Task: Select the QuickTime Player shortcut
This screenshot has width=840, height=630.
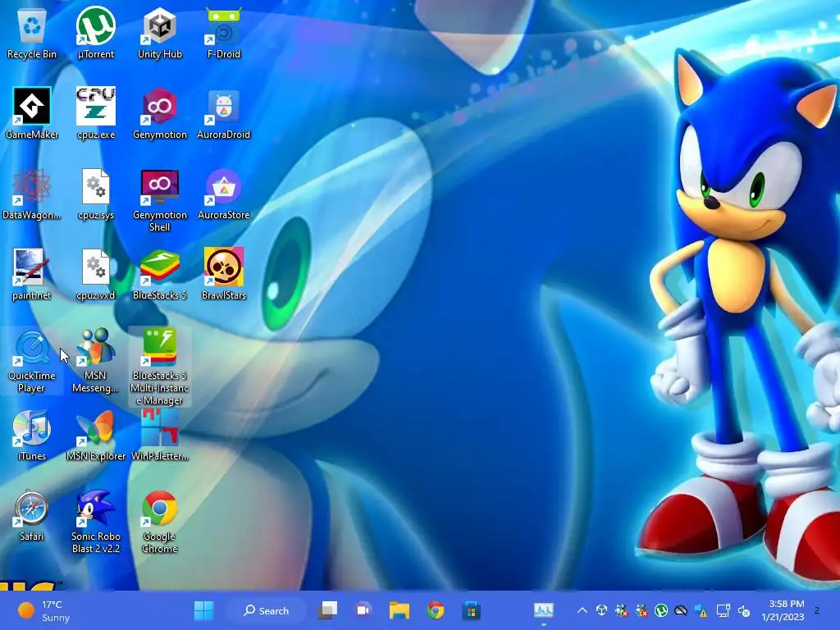Action: 32,361
